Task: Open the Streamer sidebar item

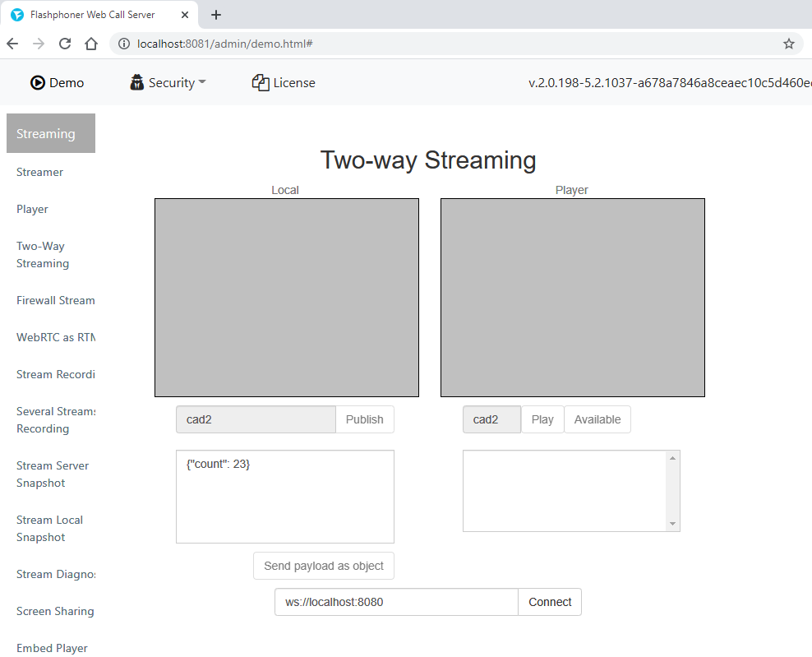Action: click(39, 172)
